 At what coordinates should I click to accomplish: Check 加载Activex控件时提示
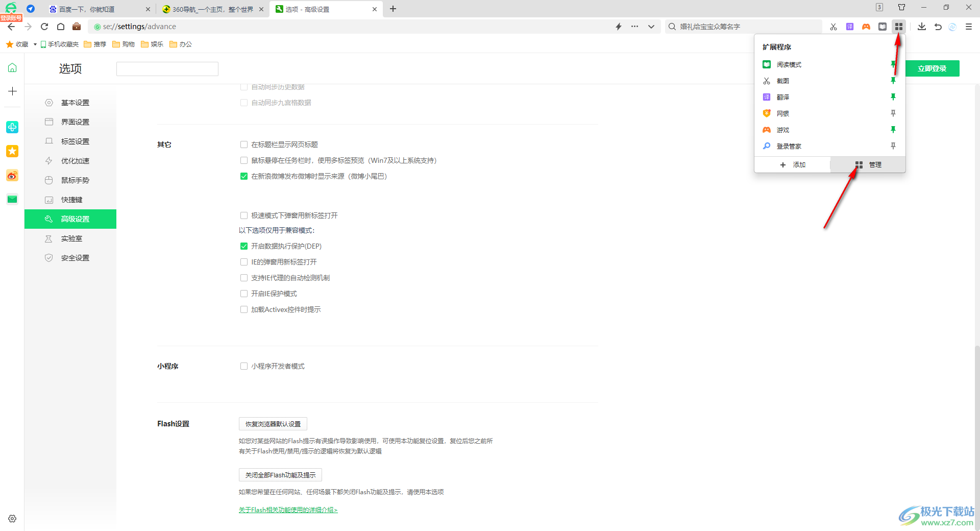244,309
